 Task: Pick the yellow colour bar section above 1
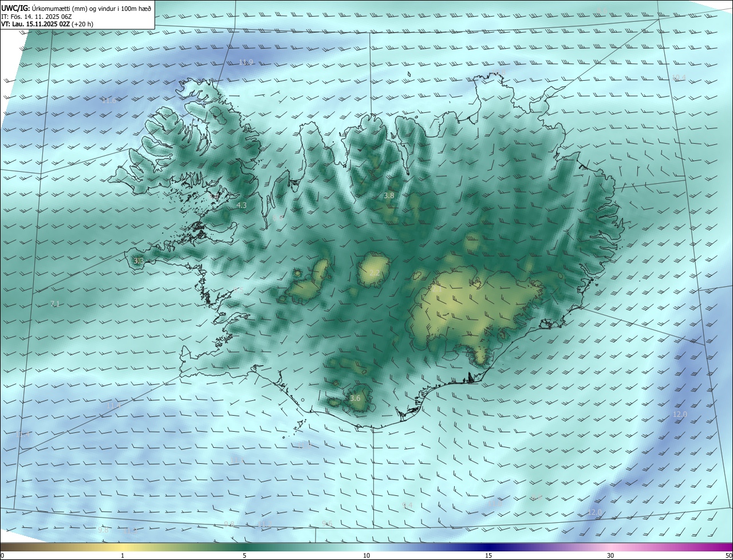(x=123, y=547)
